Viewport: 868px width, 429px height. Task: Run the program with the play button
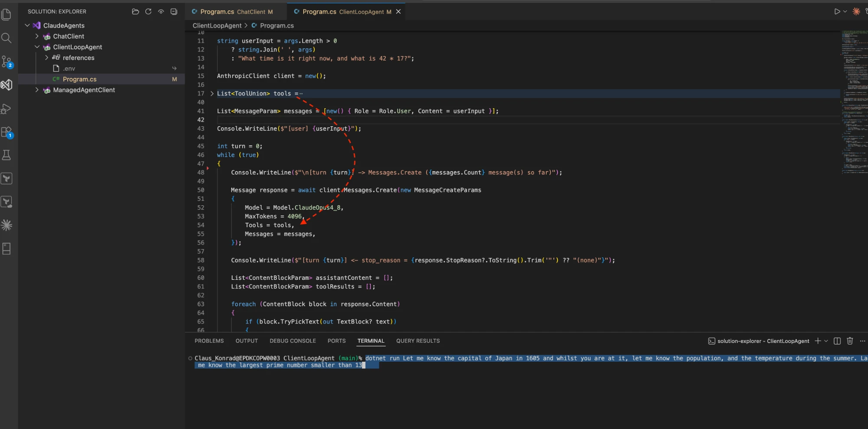click(837, 12)
